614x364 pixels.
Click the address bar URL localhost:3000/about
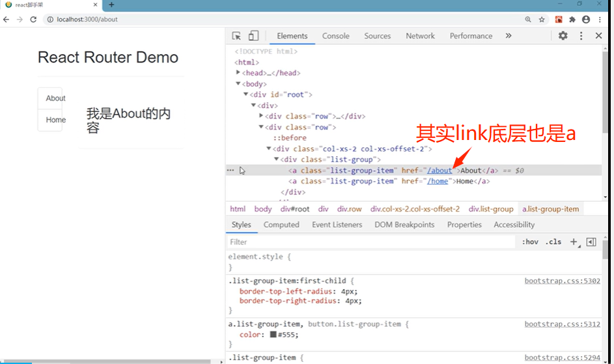pyautogui.click(x=87, y=19)
